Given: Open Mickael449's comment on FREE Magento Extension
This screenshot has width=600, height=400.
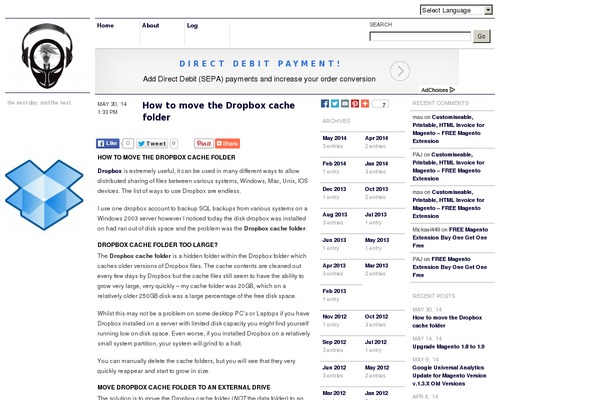Looking at the screenshot, I should [450, 237].
